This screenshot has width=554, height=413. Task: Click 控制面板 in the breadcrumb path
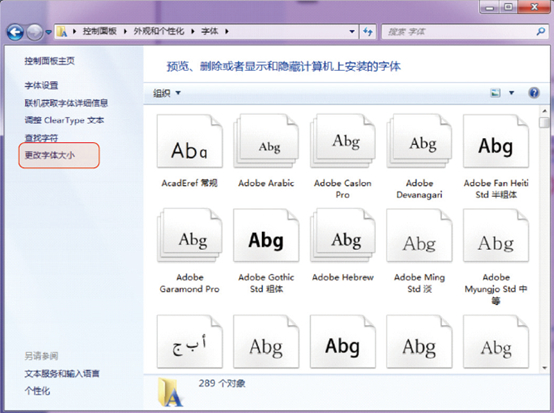coord(99,31)
